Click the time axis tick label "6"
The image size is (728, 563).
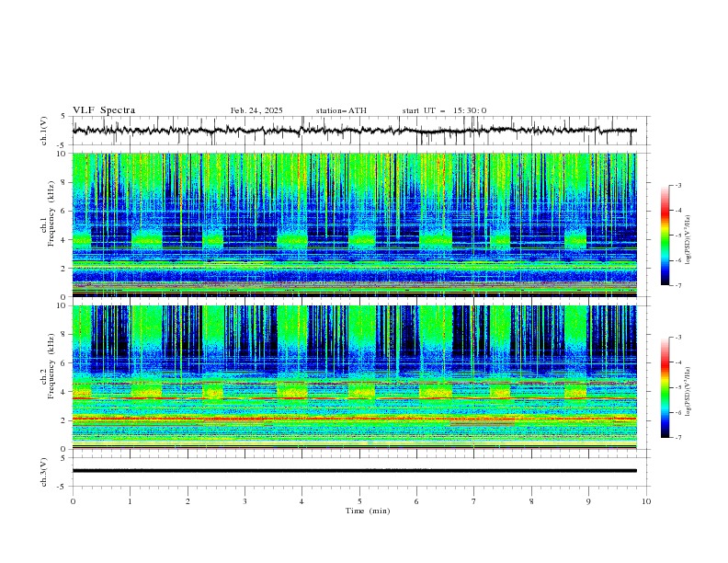tap(416, 501)
